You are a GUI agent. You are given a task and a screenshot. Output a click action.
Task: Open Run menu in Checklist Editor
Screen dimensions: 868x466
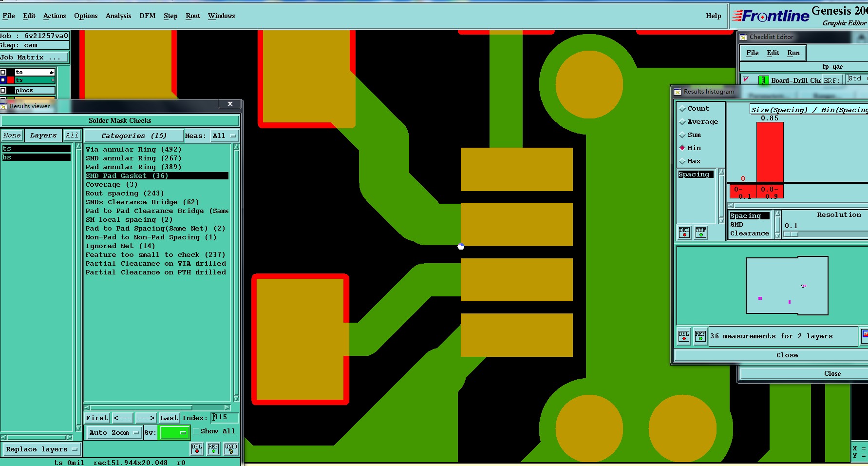coord(793,53)
